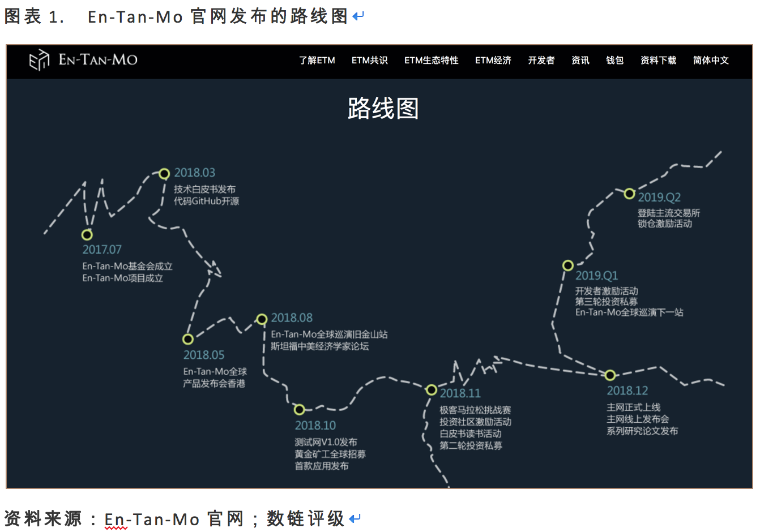Click the text 测试网V1.0发布

326,442
